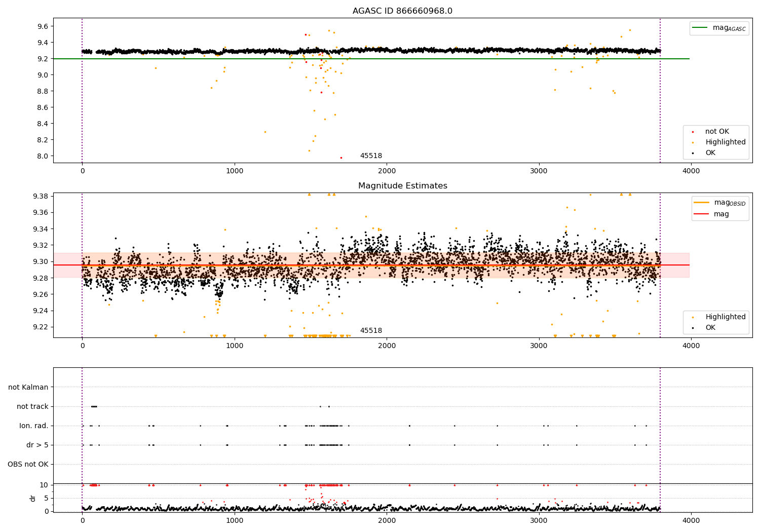Image resolution: width=760 pixels, height=532 pixels.
Task: Click the 9.6 y-axis tick label
Action: pyautogui.click(x=43, y=26)
